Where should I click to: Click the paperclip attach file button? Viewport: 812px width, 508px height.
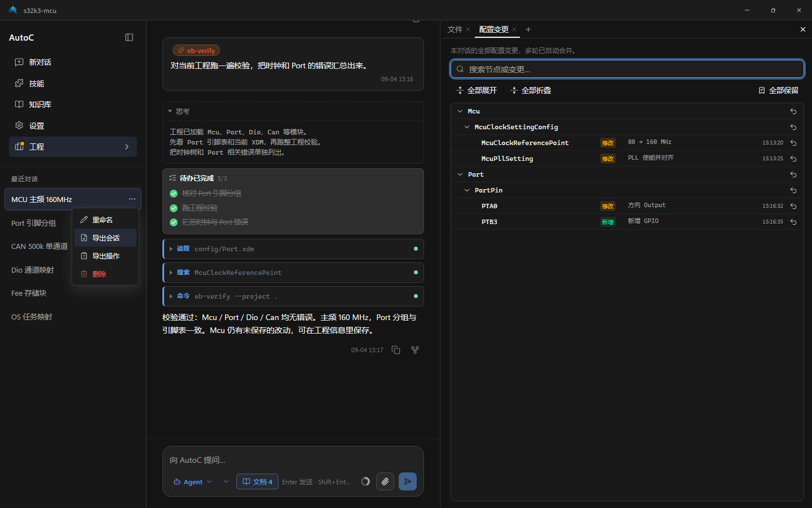tap(385, 481)
